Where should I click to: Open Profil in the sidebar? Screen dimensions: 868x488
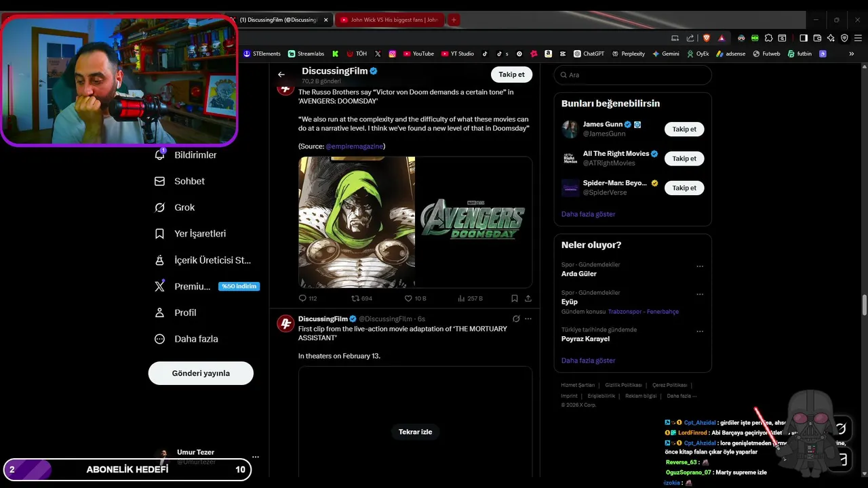(175, 312)
